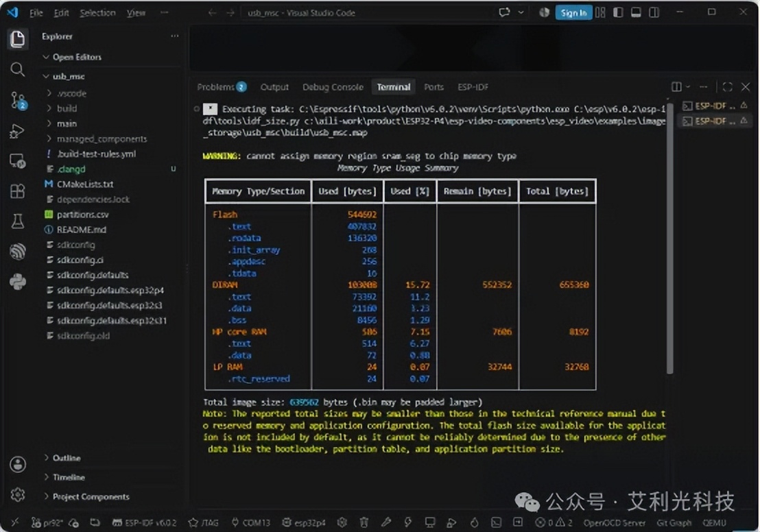Click the terminal panel vertical scrollbar
760x532 pixels.
tap(669, 237)
